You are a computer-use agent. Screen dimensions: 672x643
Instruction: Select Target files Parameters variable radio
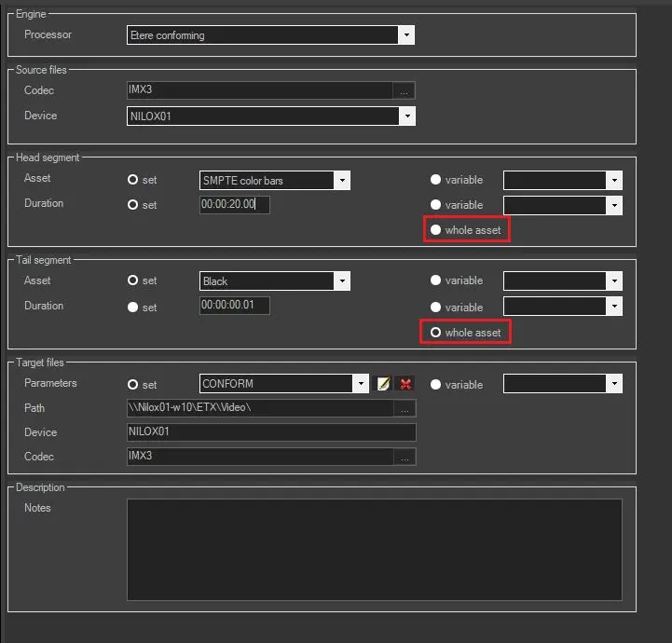435,384
